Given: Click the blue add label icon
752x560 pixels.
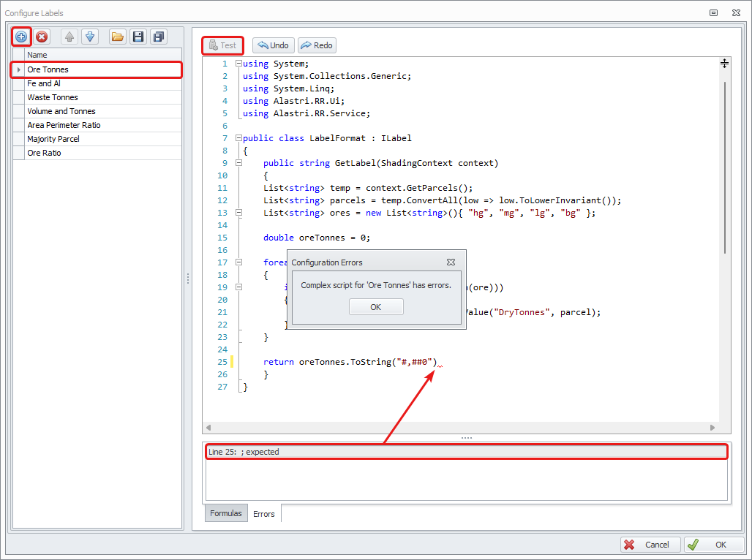Looking at the screenshot, I should 21,37.
